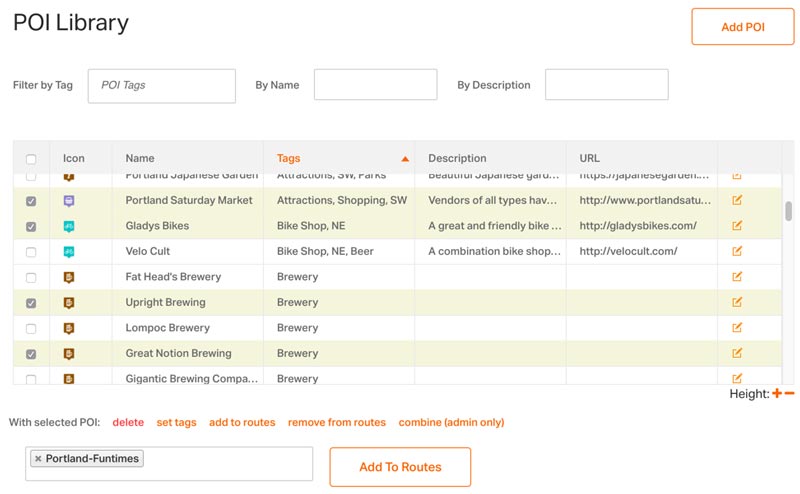Uncheck the Upright Brewing checkbox

[x=31, y=303]
